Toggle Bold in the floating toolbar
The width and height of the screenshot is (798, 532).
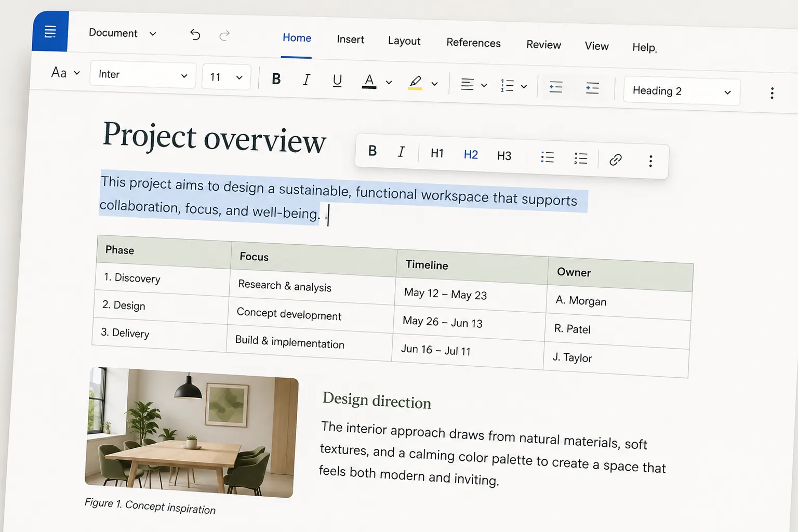point(373,151)
